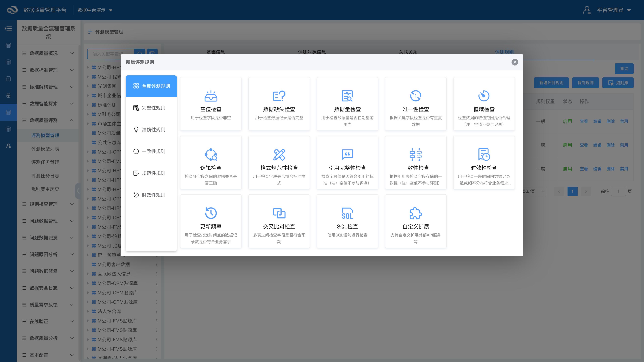Image resolution: width=644 pixels, height=362 pixels.
Task: Select the 值域检查 rule icon
Action: tap(484, 96)
